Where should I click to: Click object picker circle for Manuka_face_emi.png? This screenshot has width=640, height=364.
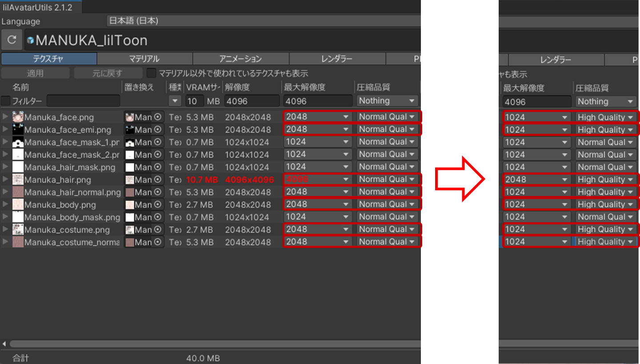click(x=158, y=130)
